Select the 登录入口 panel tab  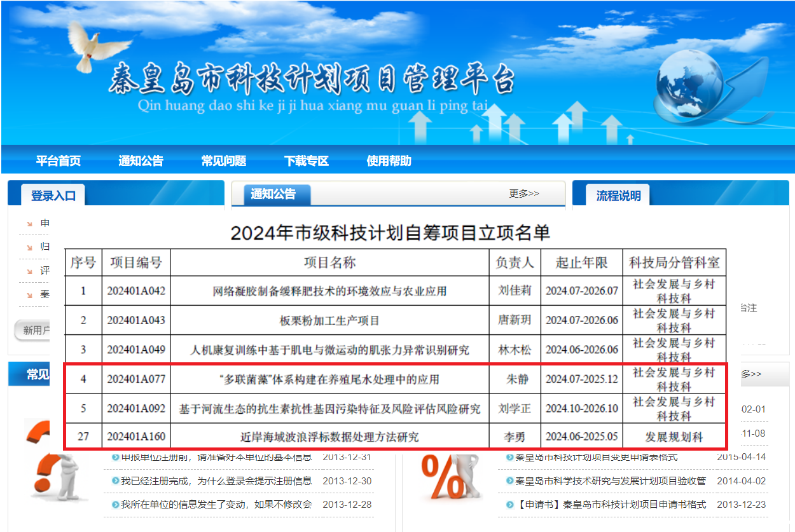point(53,196)
